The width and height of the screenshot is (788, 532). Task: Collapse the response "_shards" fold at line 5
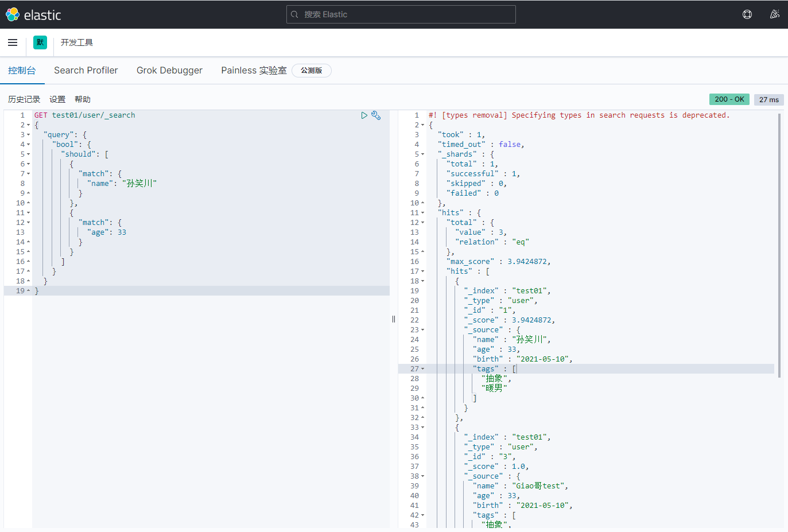coord(423,154)
